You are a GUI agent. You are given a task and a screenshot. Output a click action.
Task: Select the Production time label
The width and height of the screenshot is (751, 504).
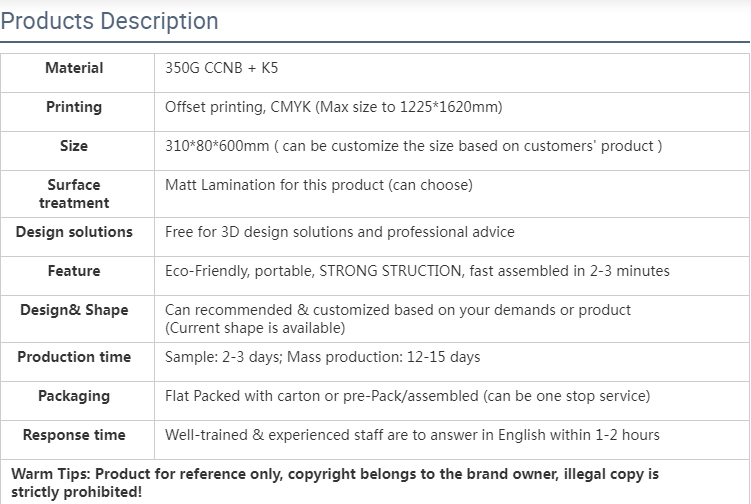click(74, 357)
